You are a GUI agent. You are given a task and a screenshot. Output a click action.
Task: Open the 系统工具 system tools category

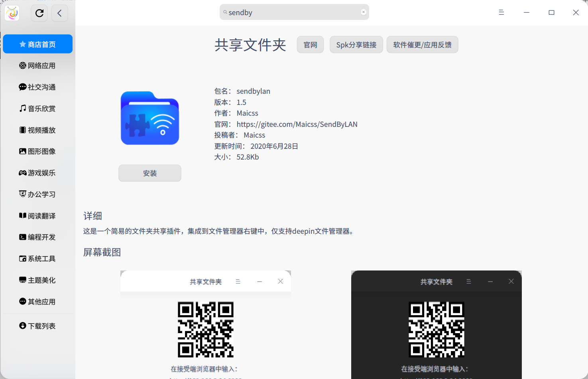[37, 259]
